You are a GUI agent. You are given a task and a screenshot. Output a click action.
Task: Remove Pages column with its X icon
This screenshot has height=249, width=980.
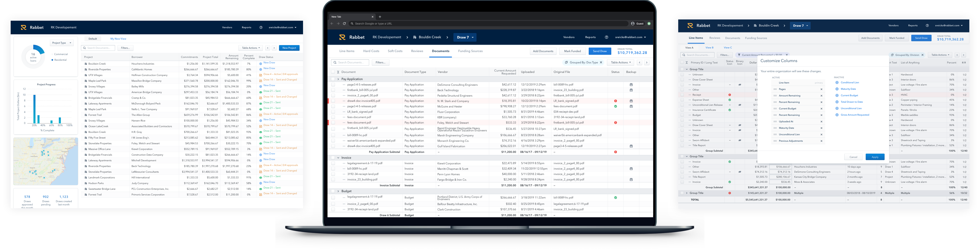tap(821, 89)
